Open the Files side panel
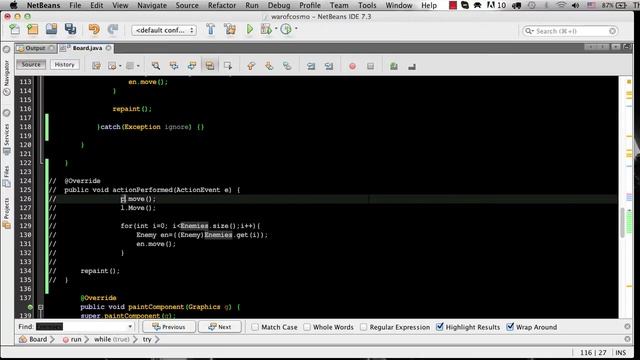This screenshot has height=360, width=640. coord(7,177)
